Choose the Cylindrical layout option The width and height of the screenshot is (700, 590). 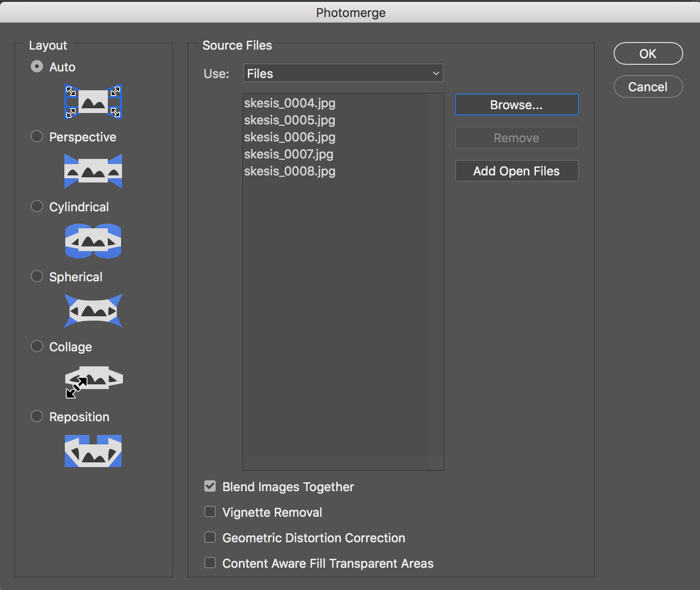[37, 207]
